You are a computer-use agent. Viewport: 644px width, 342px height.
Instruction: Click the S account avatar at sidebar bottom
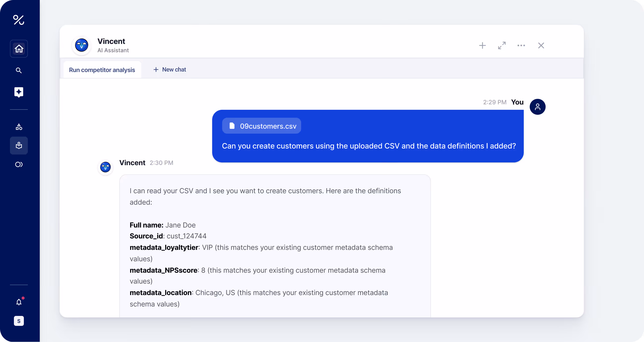pos(19,321)
